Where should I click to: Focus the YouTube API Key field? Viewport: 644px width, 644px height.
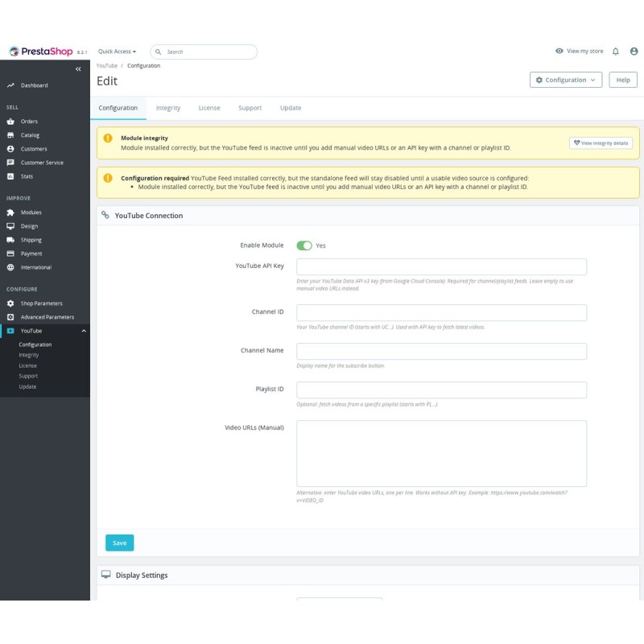click(441, 266)
